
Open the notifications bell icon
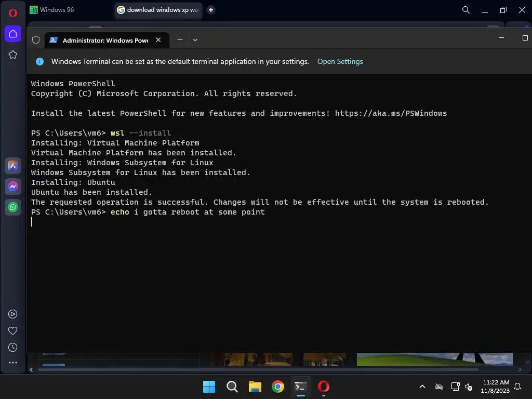(x=518, y=387)
